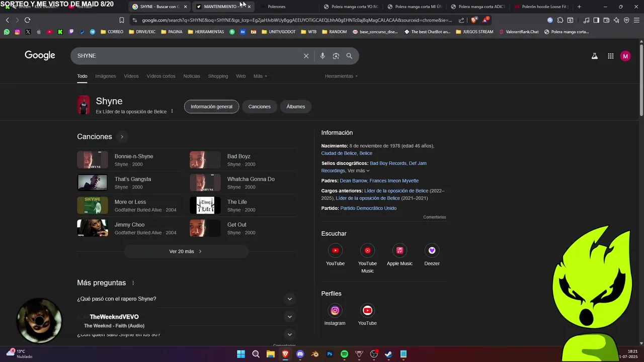Image resolution: width=644 pixels, height=362 pixels.
Task: Expand Ver más record labels
Action: click(x=359, y=171)
